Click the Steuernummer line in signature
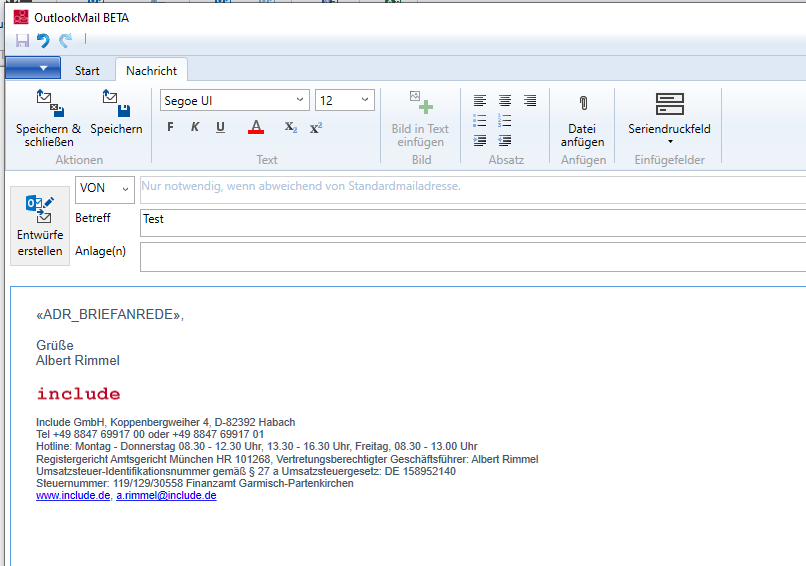The height and width of the screenshot is (566, 806). click(195, 483)
